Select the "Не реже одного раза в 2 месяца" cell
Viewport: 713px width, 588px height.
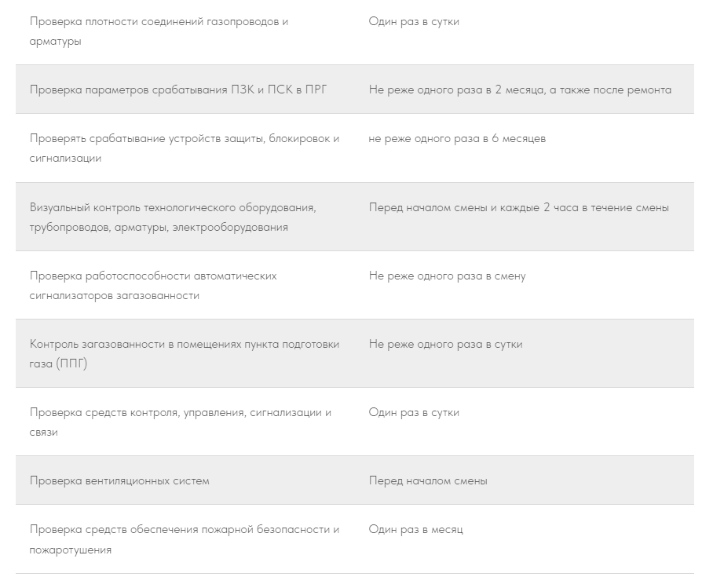(x=520, y=89)
